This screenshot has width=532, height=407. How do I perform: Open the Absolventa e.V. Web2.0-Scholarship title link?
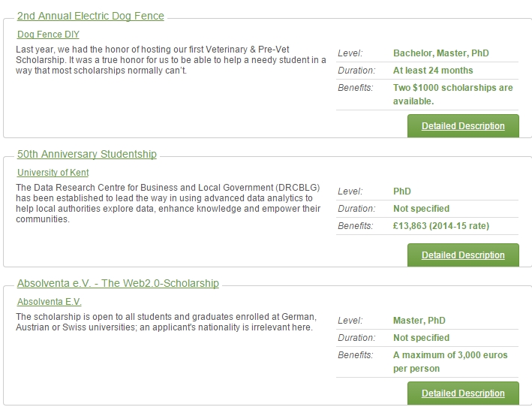pos(118,283)
